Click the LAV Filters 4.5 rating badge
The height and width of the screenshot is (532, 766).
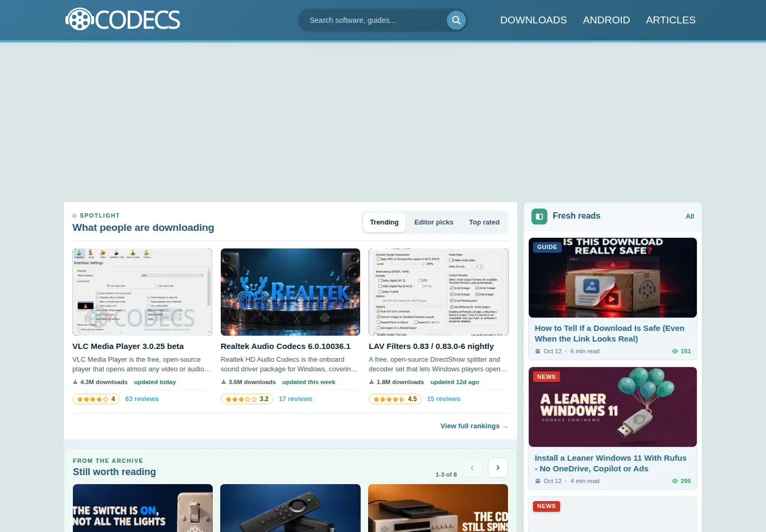pos(395,399)
